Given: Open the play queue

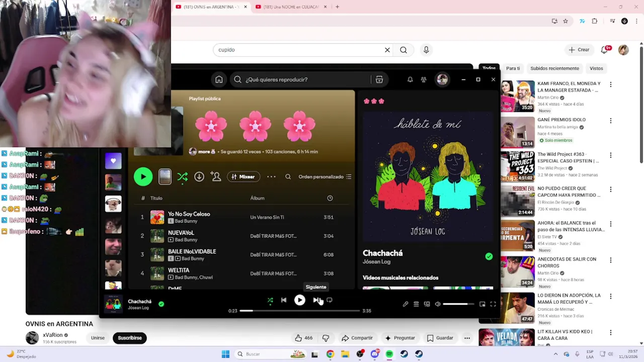Looking at the screenshot, I should coord(416,304).
